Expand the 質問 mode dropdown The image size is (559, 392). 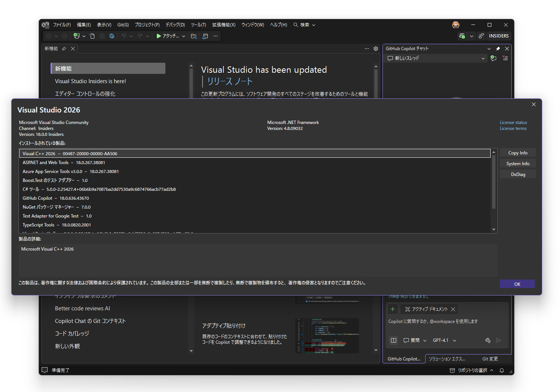coord(425,340)
